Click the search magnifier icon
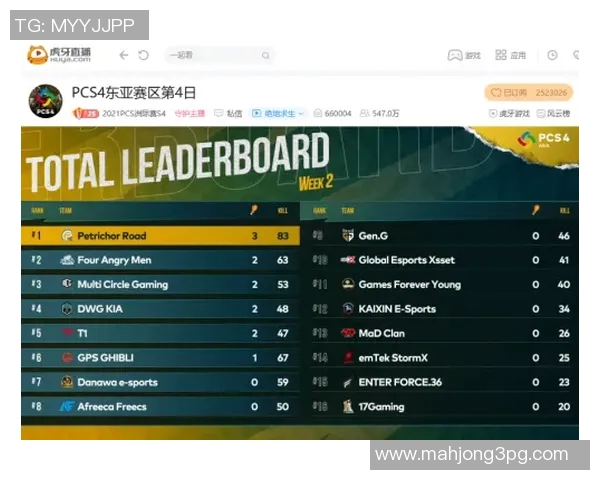This screenshot has width=600, height=480. click(x=266, y=55)
